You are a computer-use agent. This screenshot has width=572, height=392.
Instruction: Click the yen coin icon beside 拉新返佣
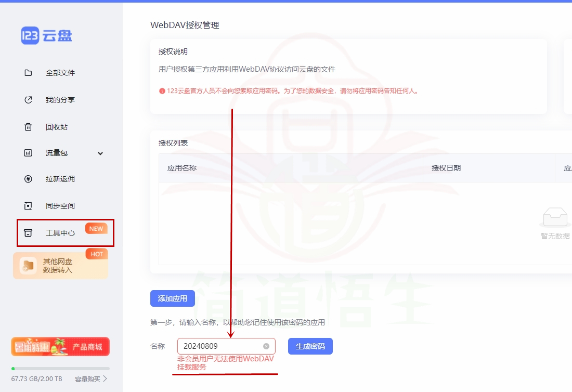click(28, 179)
